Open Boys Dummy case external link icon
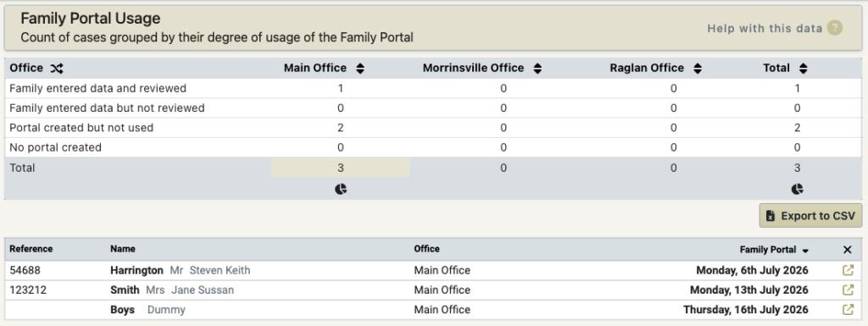The width and height of the screenshot is (868, 326). (848, 309)
